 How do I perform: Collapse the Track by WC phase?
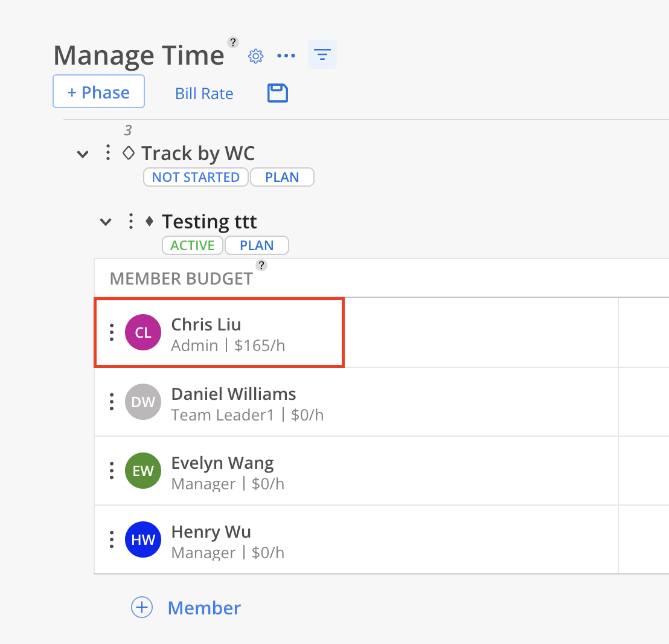83,153
